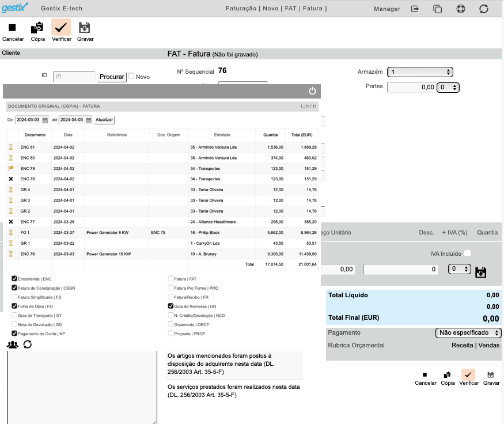504x424 pixels.
Task: Click the top Verificar checkmark icon
Action: click(61, 27)
